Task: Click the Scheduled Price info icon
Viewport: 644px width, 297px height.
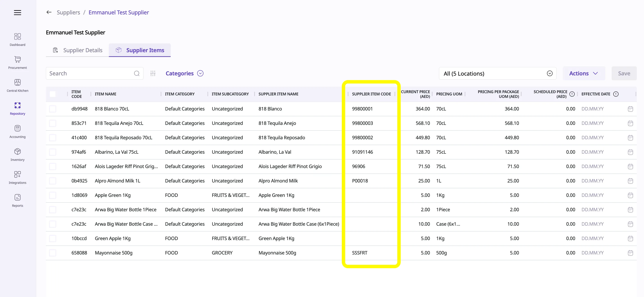Action: [x=572, y=94]
